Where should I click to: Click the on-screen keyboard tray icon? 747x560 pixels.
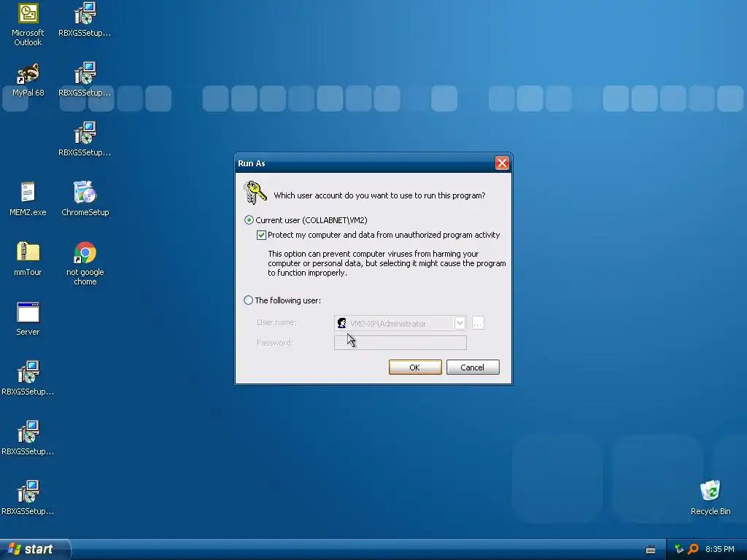point(650,550)
